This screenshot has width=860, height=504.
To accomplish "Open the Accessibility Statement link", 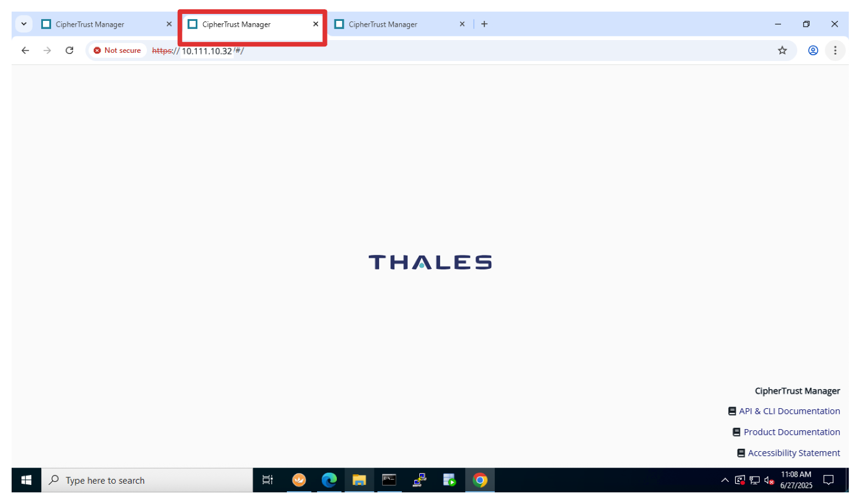I will pyautogui.click(x=793, y=453).
